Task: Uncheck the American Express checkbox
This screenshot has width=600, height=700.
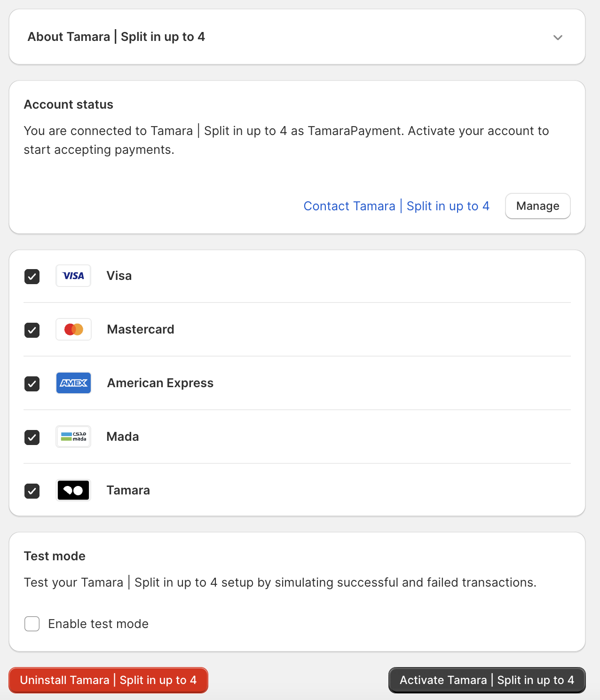Action: tap(32, 383)
